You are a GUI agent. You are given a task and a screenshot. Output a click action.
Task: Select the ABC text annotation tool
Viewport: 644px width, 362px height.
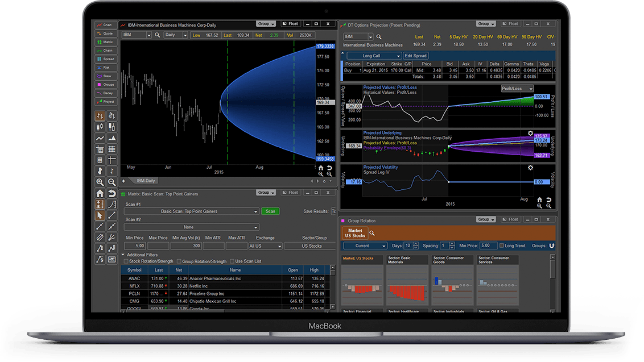click(112, 259)
